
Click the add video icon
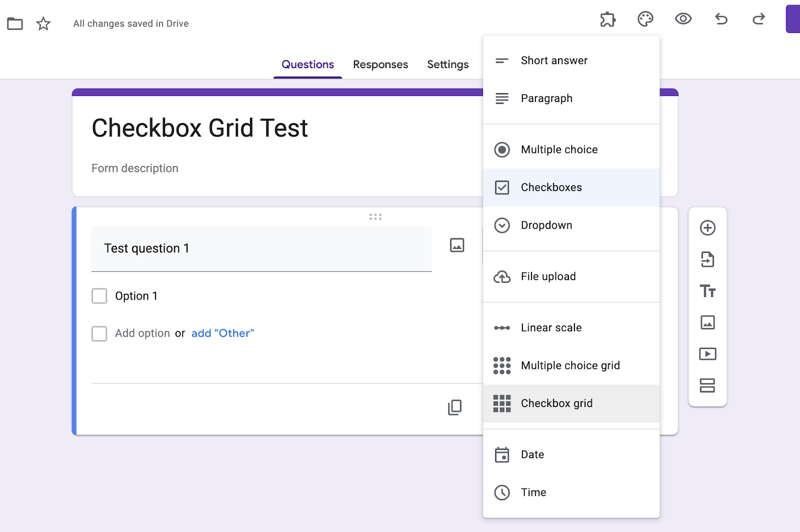coord(707,354)
